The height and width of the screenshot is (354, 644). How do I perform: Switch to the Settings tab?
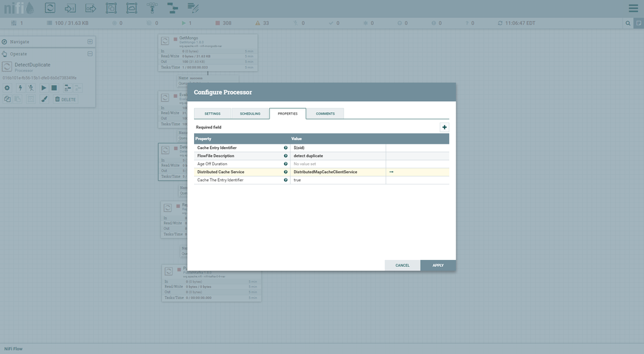[212, 113]
